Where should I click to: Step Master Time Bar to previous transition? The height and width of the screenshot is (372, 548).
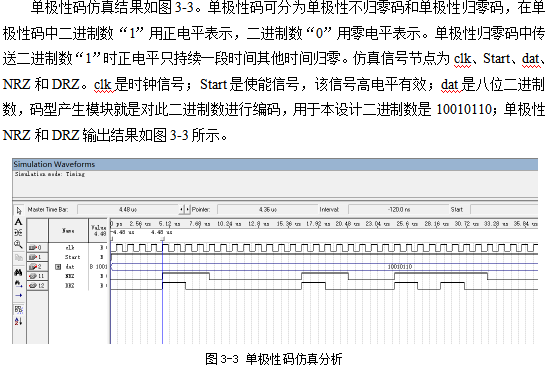tap(181, 209)
